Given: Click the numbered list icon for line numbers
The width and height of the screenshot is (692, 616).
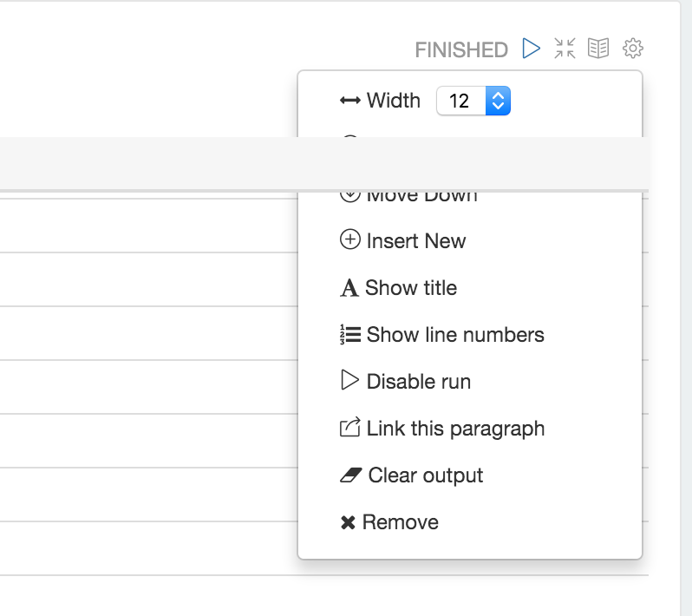Looking at the screenshot, I should click(349, 335).
